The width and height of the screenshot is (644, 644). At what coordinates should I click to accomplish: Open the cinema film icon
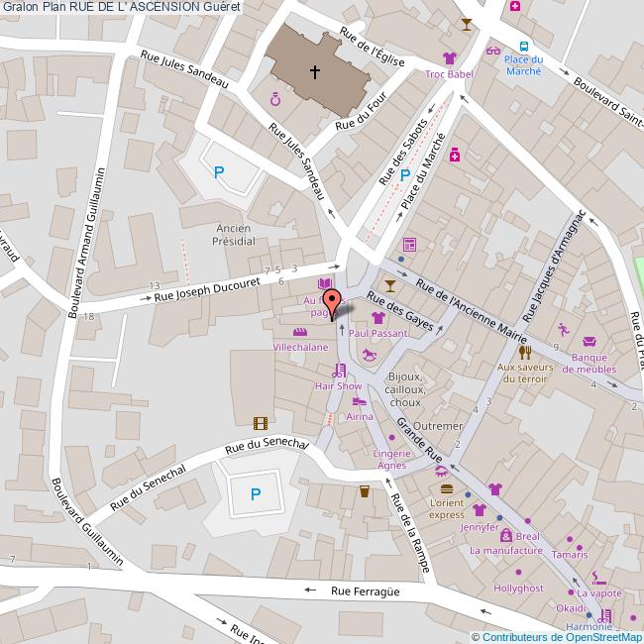260,423
